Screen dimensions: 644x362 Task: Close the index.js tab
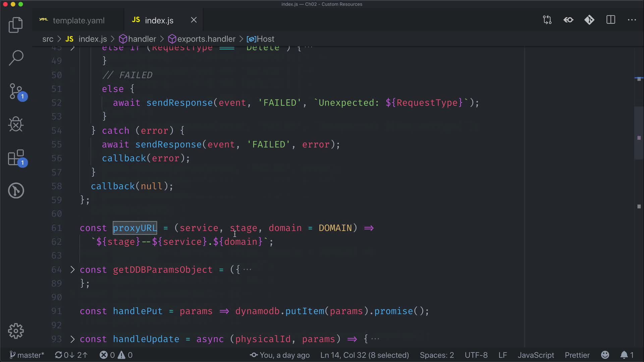coord(194,20)
